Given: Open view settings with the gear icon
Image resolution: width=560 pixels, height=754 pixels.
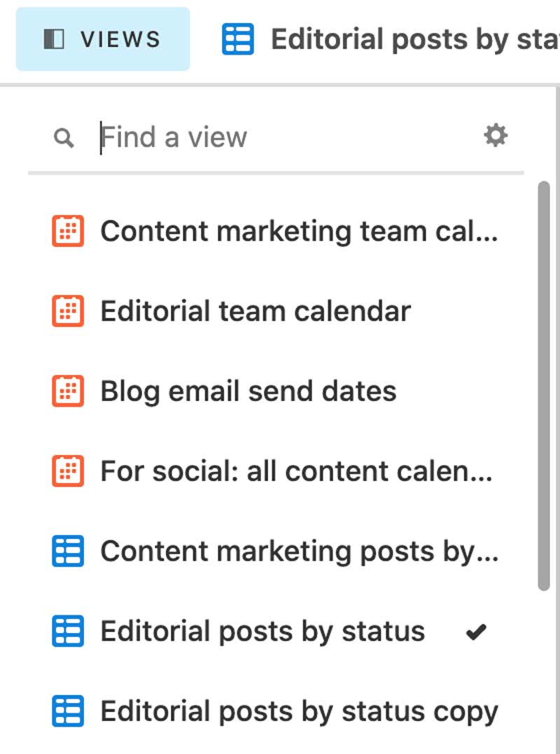Looking at the screenshot, I should [x=496, y=136].
